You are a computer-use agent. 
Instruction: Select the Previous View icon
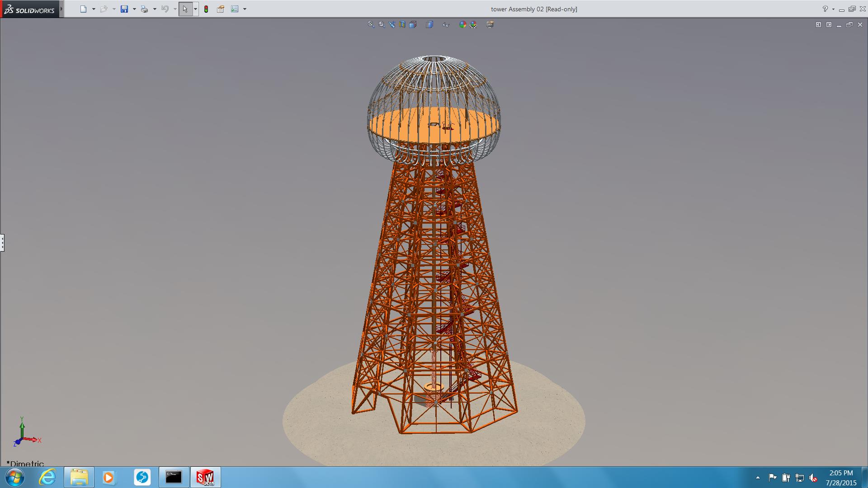coord(392,24)
